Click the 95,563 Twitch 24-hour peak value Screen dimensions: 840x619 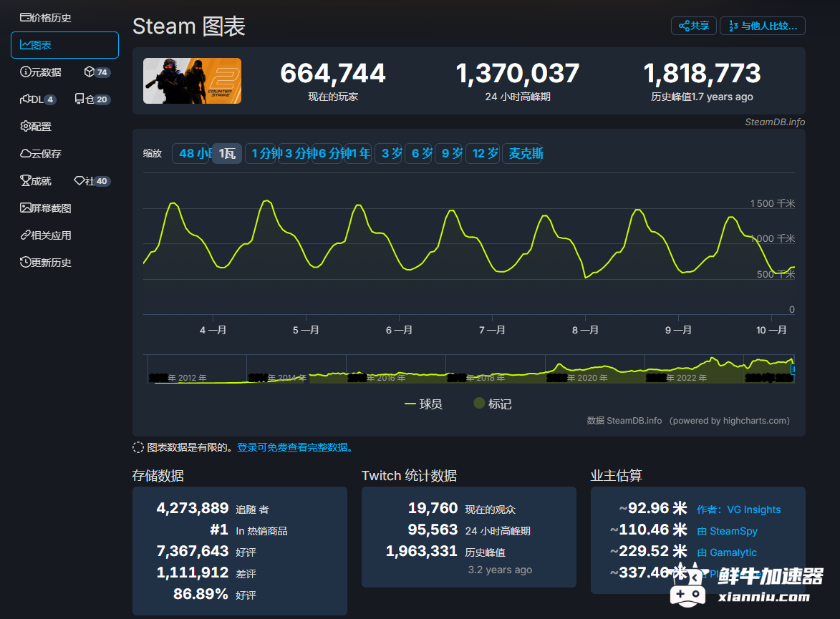(x=433, y=530)
